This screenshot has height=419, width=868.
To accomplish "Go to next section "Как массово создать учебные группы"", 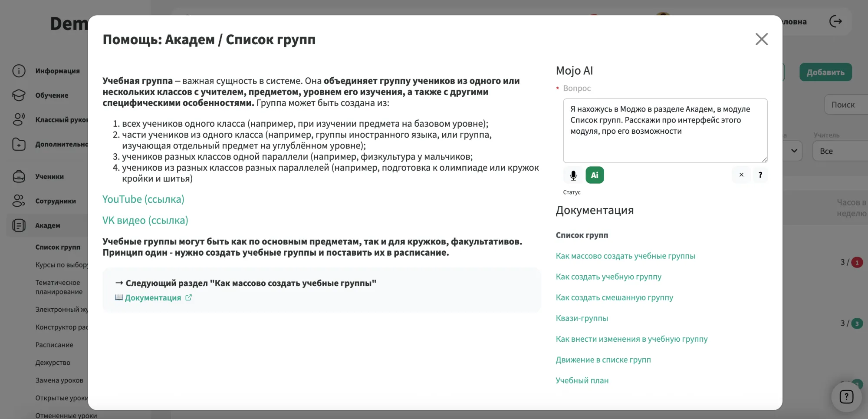I will pos(246,283).
